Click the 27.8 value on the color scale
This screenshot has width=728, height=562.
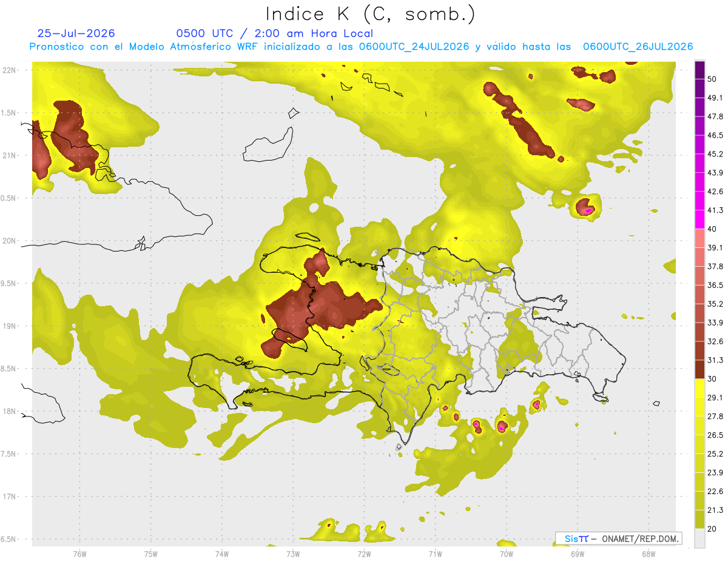(x=715, y=416)
